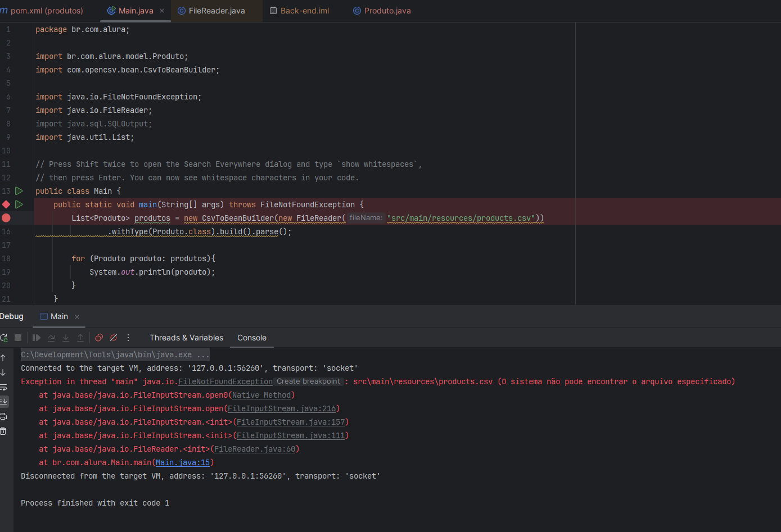The width and height of the screenshot is (781, 532).
Task: Click the Step Into debugger icon
Action: (x=66, y=338)
